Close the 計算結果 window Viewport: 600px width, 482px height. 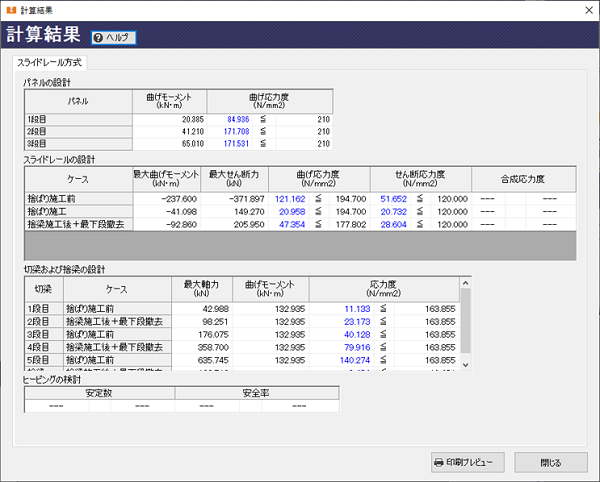589,10
